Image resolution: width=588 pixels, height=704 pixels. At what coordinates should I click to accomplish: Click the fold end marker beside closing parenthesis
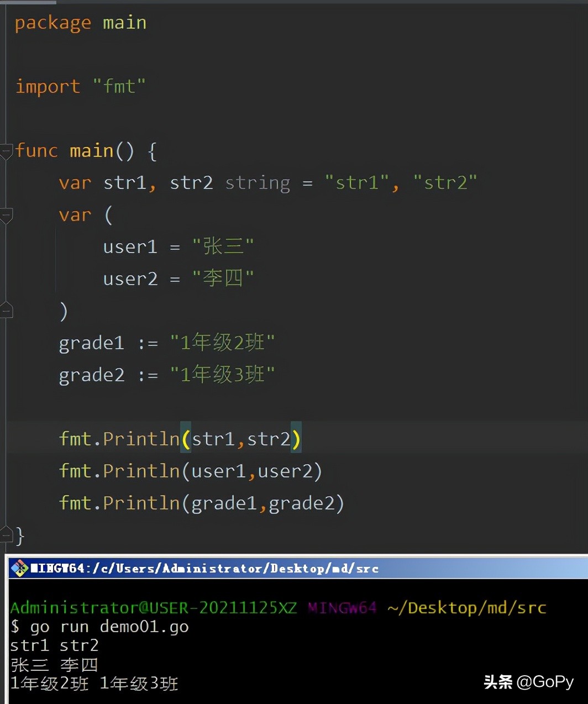[6, 311]
